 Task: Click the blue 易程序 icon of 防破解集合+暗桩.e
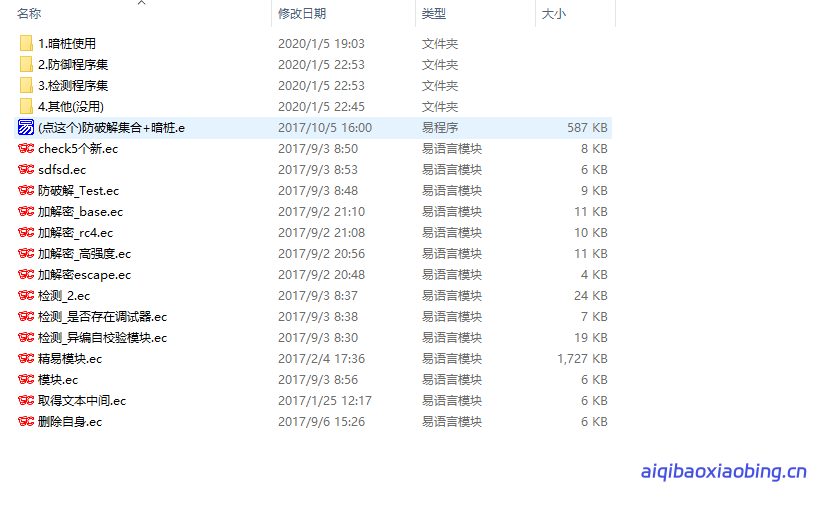(26, 127)
